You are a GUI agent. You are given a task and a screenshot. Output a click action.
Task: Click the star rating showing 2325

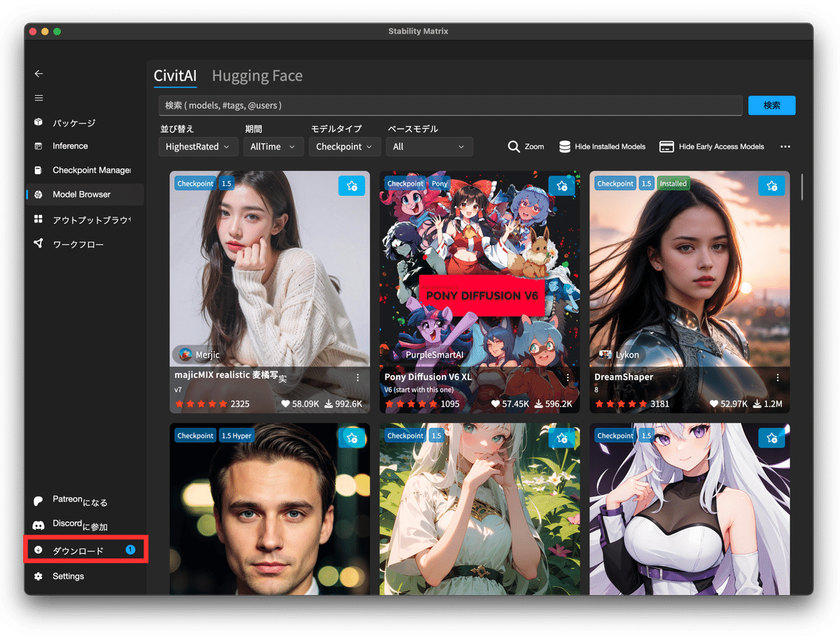coord(212,404)
